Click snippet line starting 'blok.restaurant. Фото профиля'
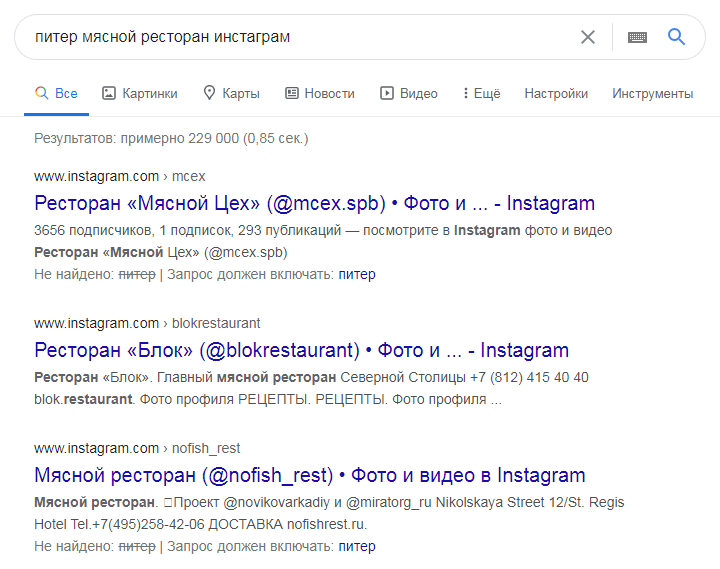This screenshot has width=720, height=569. click(x=268, y=400)
